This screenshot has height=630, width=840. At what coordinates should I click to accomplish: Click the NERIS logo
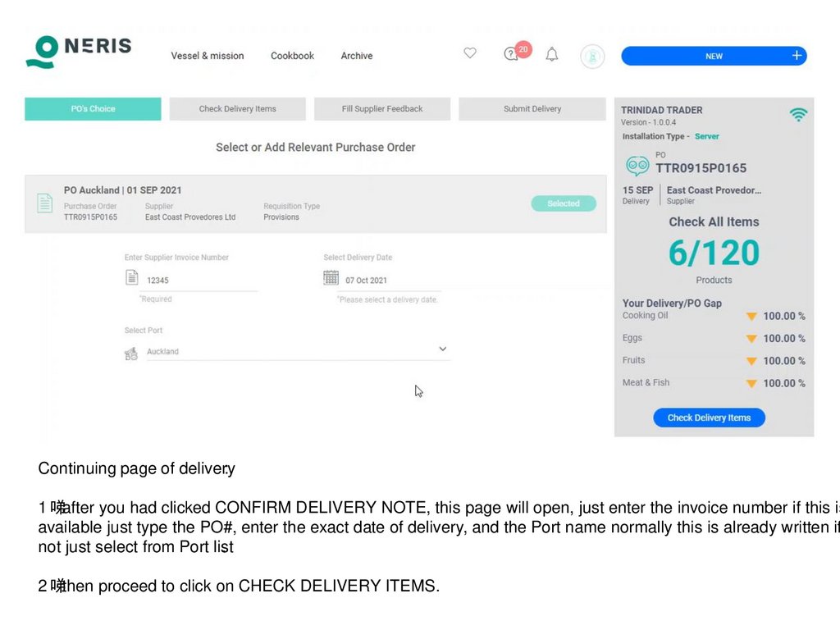point(78,50)
